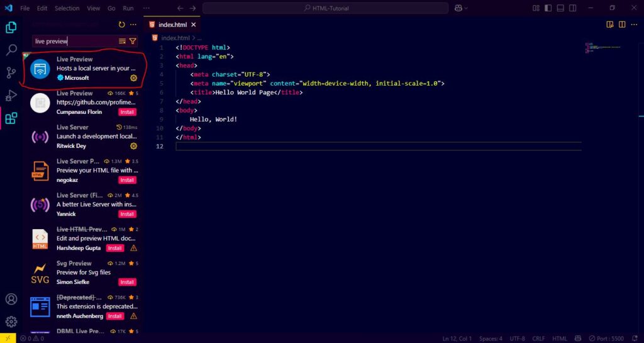Go back in navigation history
This screenshot has width=644, height=343.
tap(180, 8)
